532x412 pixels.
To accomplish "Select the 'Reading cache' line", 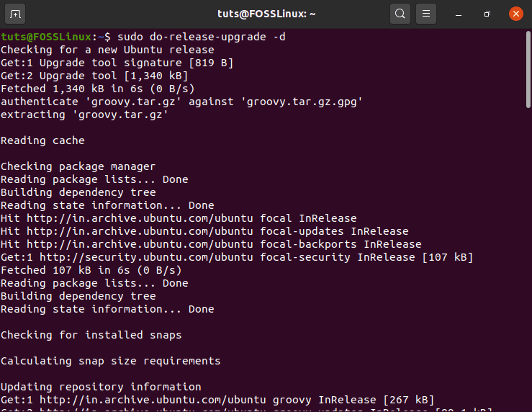I will 42,140.
